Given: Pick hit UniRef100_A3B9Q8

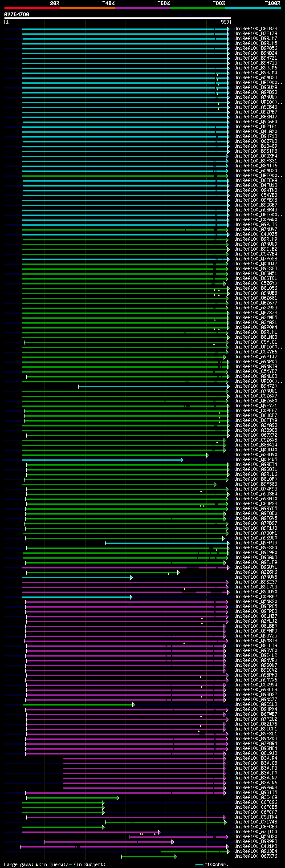Looking at the screenshot, I should tap(256, 430).
